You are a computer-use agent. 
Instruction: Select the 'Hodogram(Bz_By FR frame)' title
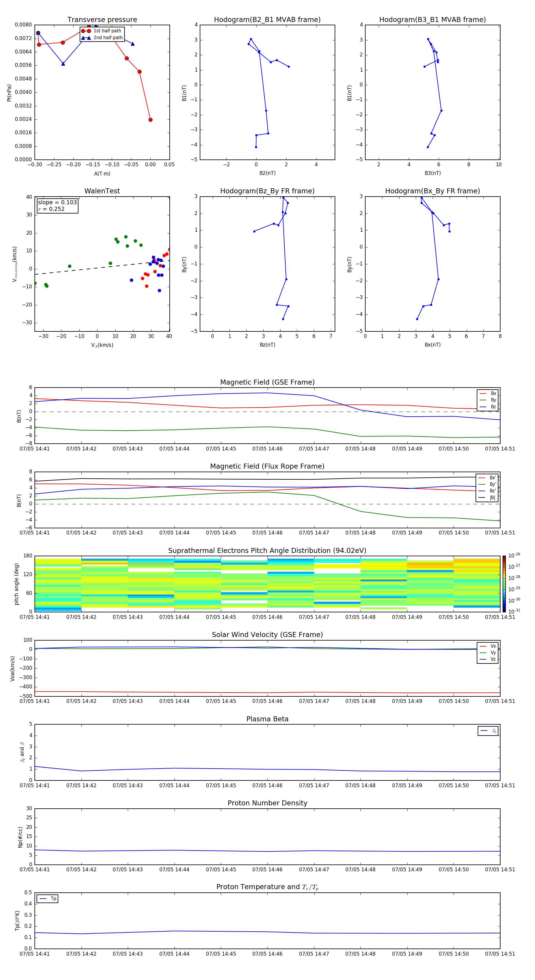click(267, 191)
